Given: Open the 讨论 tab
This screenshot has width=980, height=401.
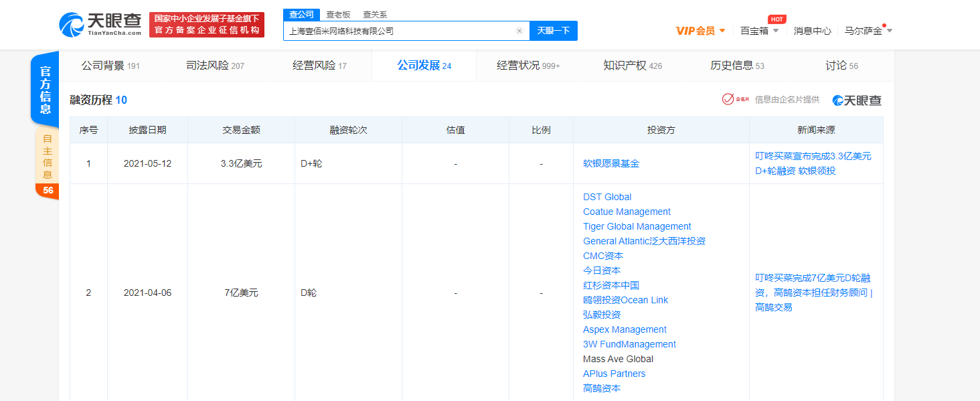Looking at the screenshot, I should [841, 66].
